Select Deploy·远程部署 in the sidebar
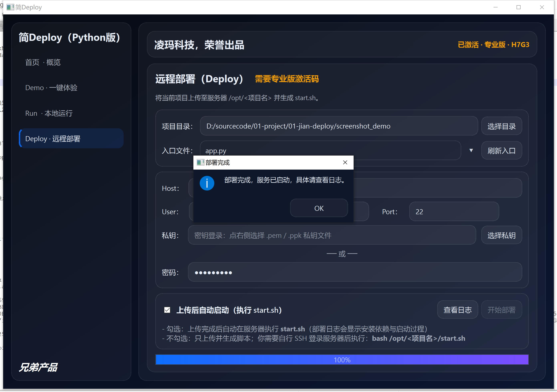The width and height of the screenshot is (557, 392). coord(53,139)
